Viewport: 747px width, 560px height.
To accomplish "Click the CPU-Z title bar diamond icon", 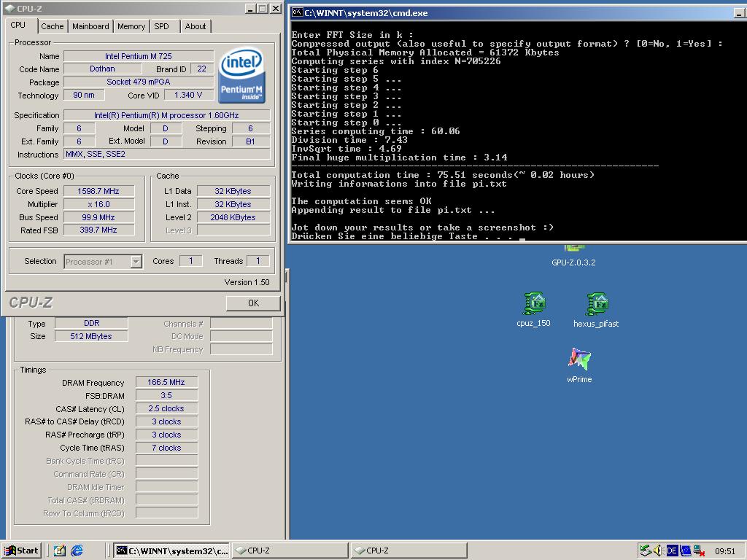I will pyautogui.click(x=9, y=8).
